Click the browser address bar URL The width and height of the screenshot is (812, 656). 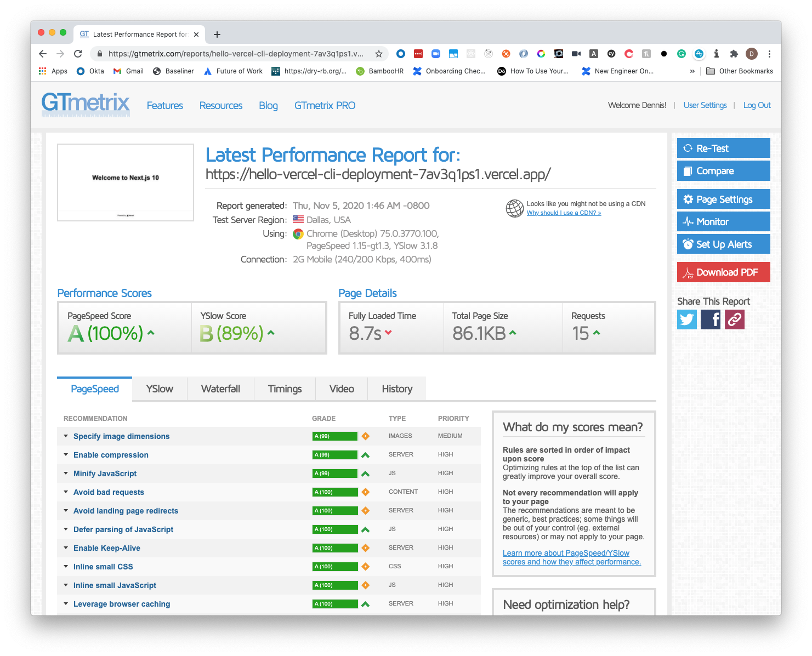(236, 54)
